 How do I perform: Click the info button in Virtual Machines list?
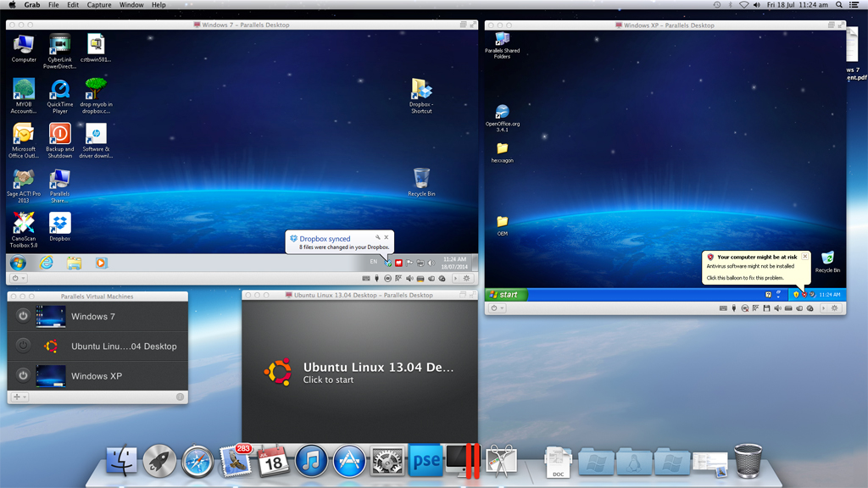point(180,396)
